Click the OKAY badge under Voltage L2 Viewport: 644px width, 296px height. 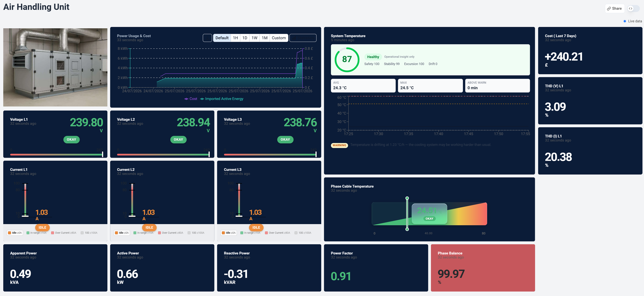point(178,139)
